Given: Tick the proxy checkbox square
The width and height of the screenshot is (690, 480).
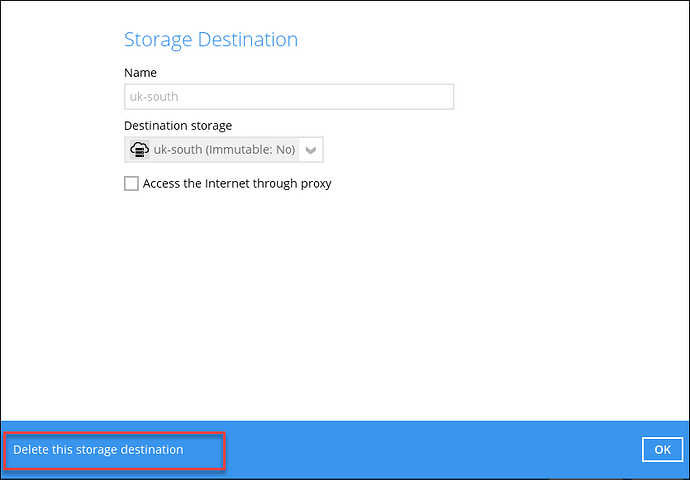Looking at the screenshot, I should tap(131, 184).
